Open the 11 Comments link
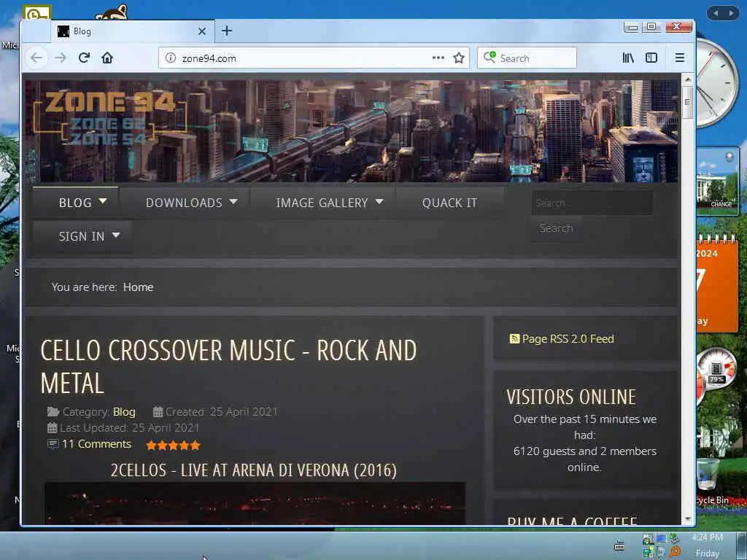This screenshot has width=747, height=560. click(x=96, y=444)
